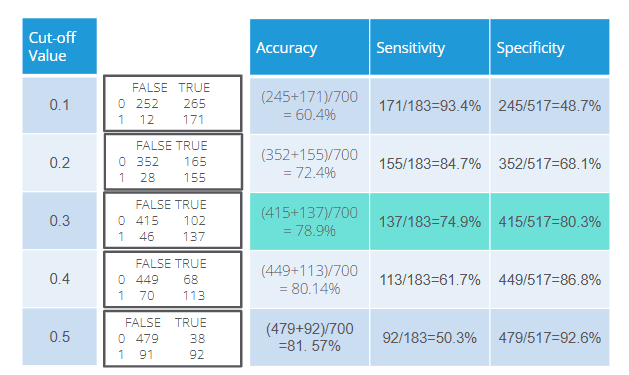Click the 0.2 cut-off value cell
Screen dimensions: 629x375
(59, 163)
